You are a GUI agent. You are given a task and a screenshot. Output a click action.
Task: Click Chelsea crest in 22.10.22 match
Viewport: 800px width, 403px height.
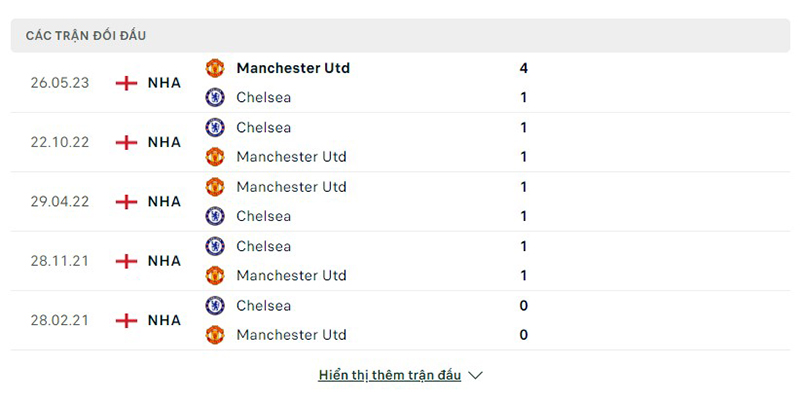(x=215, y=127)
